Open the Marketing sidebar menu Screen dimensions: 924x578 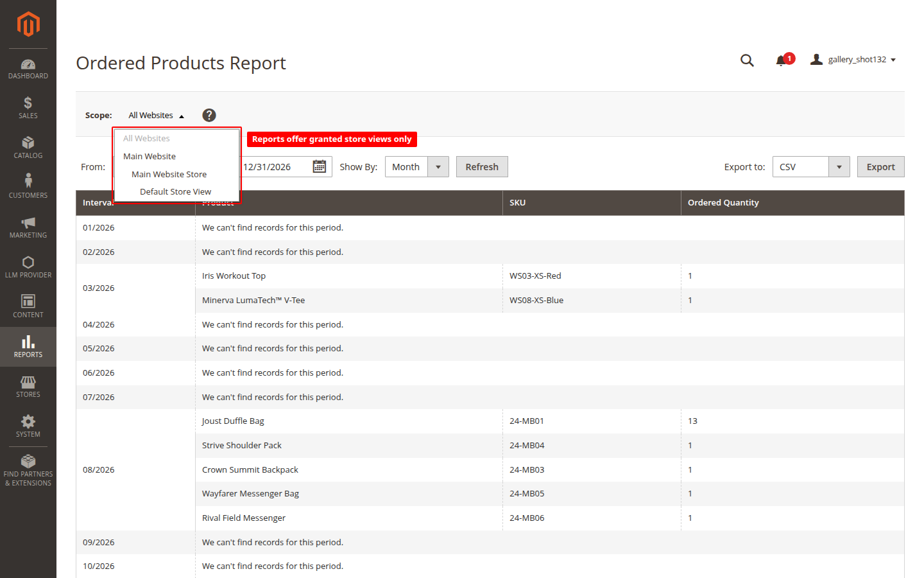click(x=28, y=227)
